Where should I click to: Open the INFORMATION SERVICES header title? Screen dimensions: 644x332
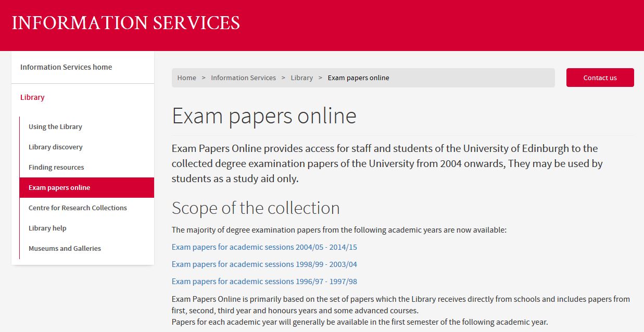(x=125, y=23)
